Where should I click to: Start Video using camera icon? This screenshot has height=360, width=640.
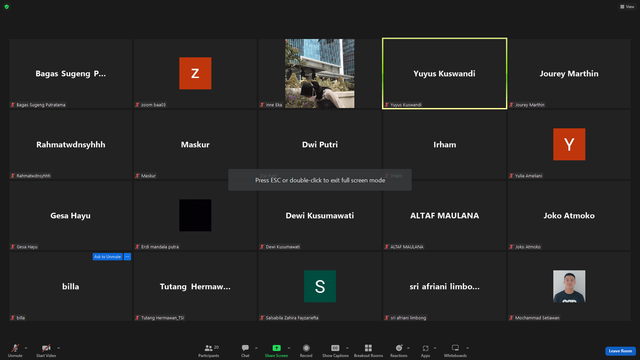click(46, 350)
